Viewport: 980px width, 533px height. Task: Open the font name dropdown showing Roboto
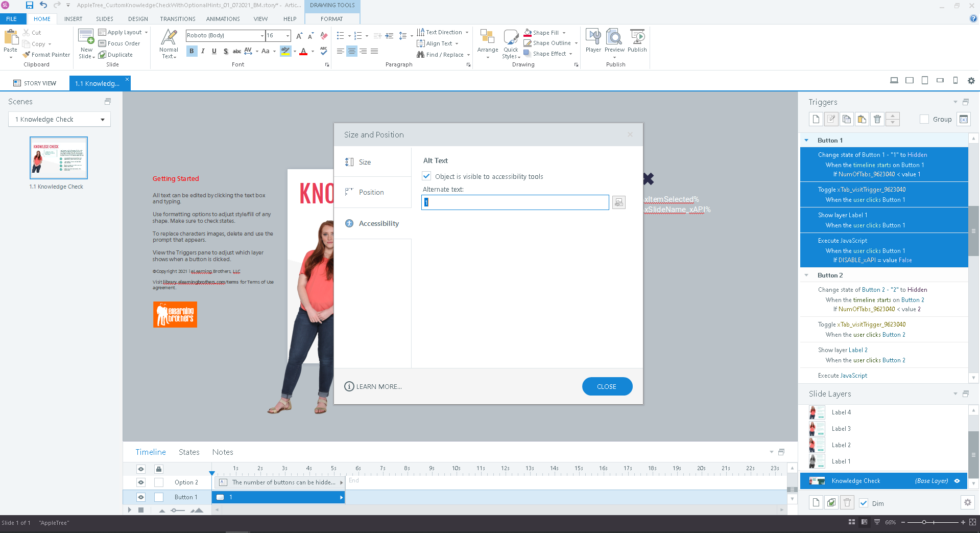click(262, 36)
